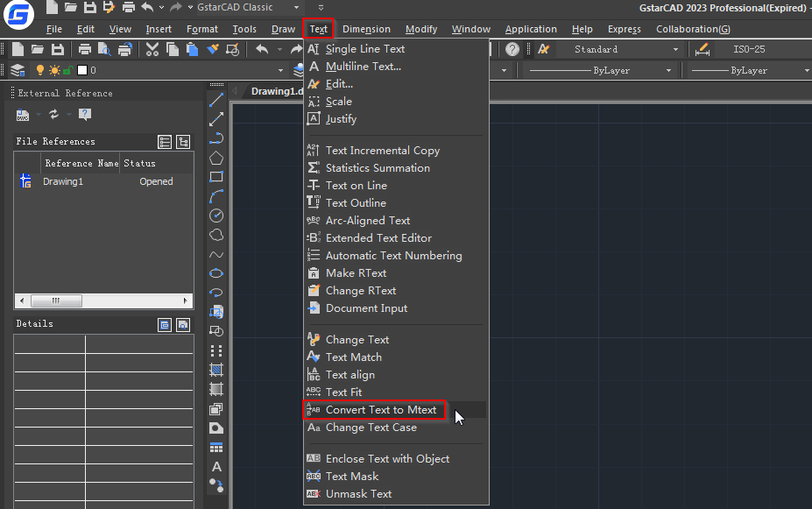
Task: Open the Dimension menu
Action: click(x=366, y=29)
